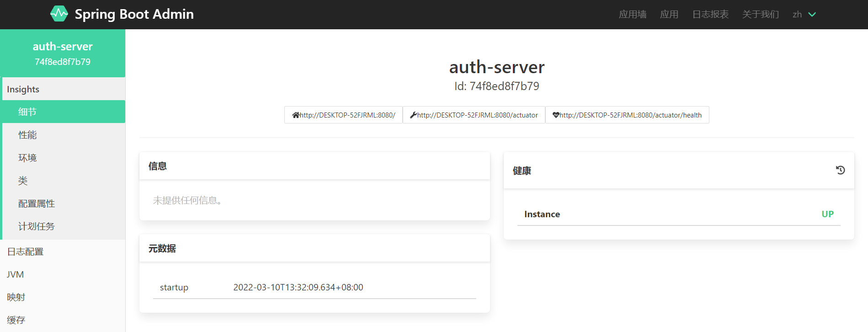Click the Id: 74f8ed8f7b79 text
This screenshot has width=868, height=332.
pyautogui.click(x=497, y=86)
